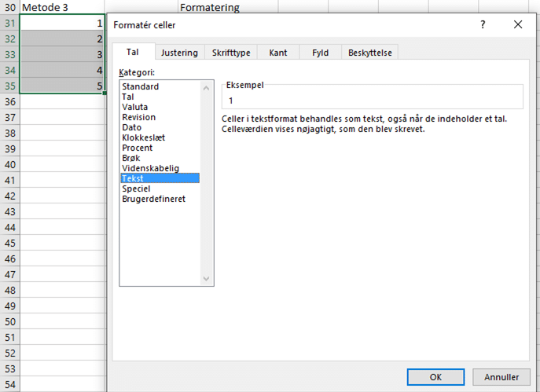Pick the Dato category

(132, 127)
